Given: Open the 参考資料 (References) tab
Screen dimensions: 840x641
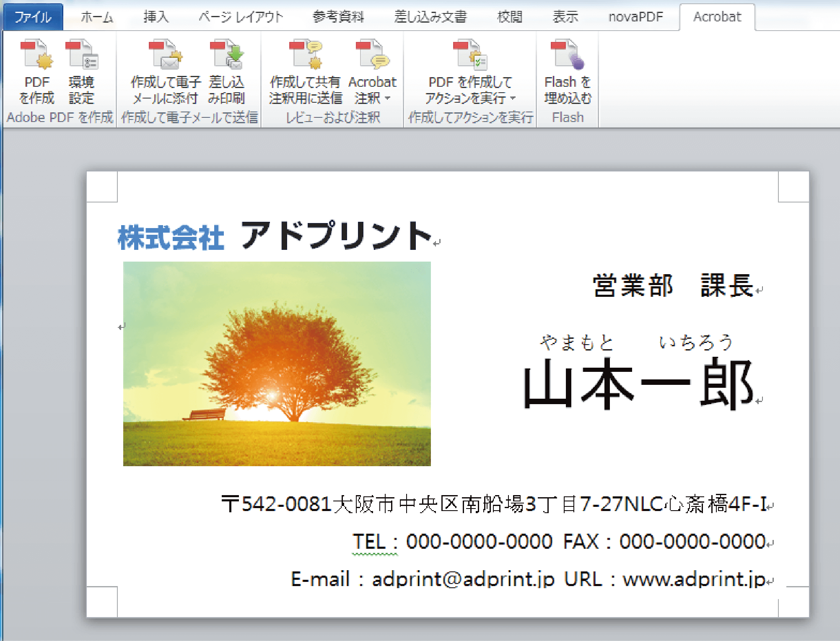Looking at the screenshot, I should tap(338, 17).
